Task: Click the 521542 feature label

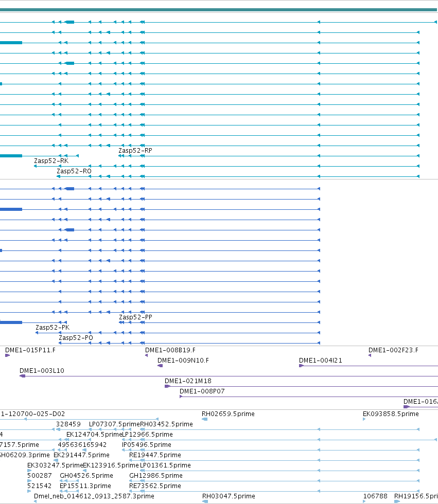Action: click(x=40, y=485)
